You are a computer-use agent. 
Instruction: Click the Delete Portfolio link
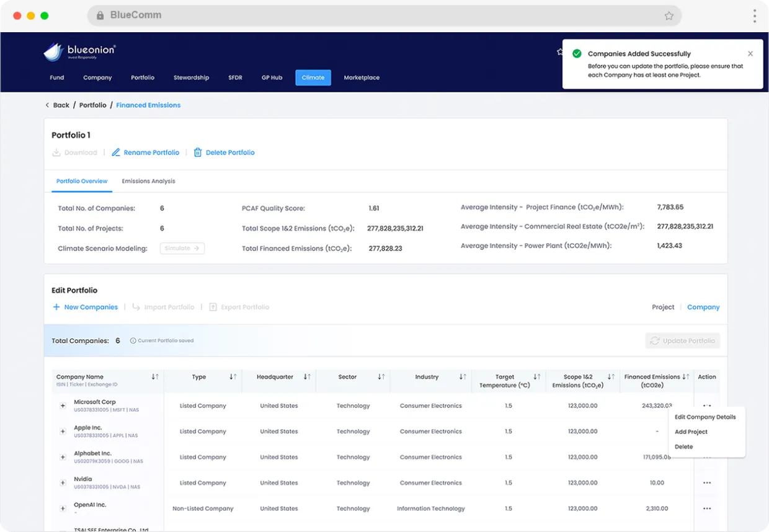point(230,153)
